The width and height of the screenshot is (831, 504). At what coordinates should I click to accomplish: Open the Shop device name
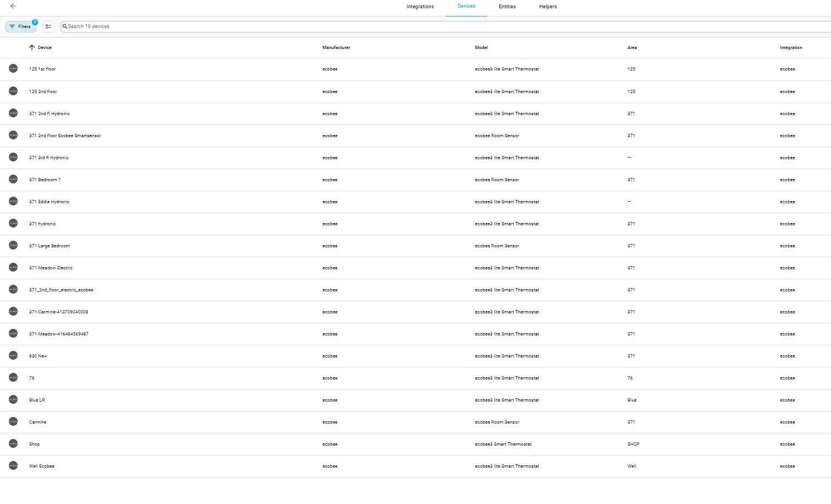coord(34,444)
